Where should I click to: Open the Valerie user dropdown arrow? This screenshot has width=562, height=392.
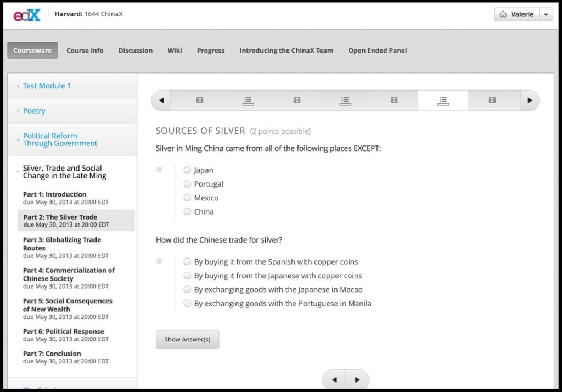pos(546,15)
